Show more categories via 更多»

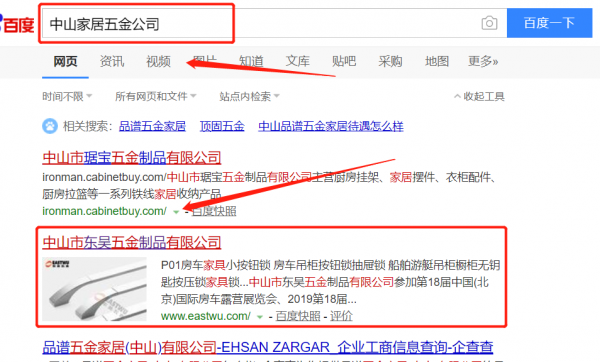[483, 61]
